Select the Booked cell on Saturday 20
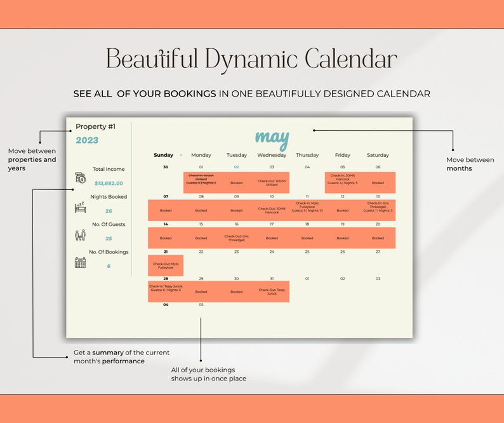 click(378, 238)
